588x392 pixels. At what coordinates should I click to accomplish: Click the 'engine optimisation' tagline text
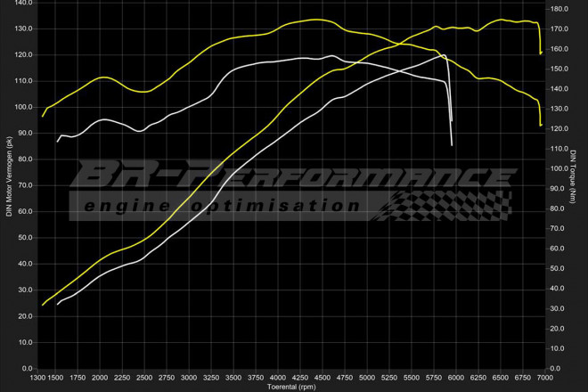click(x=223, y=206)
